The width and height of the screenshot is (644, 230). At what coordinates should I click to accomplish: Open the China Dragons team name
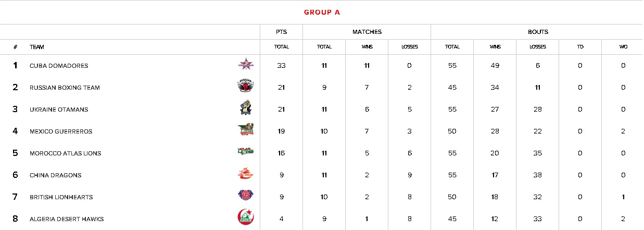click(x=55, y=175)
